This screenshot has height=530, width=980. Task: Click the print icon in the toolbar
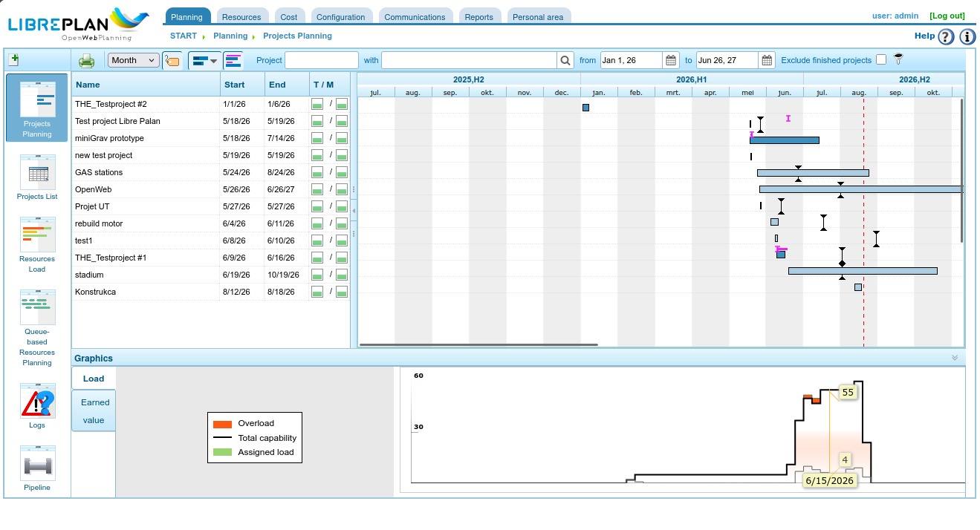point(87,61)
